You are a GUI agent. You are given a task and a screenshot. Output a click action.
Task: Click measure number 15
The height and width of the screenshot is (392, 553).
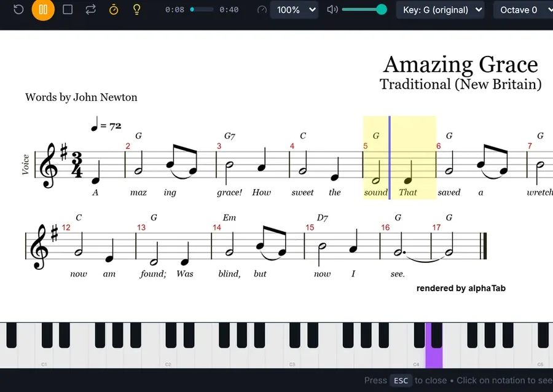pyautogui.click(x=310, y=227)
